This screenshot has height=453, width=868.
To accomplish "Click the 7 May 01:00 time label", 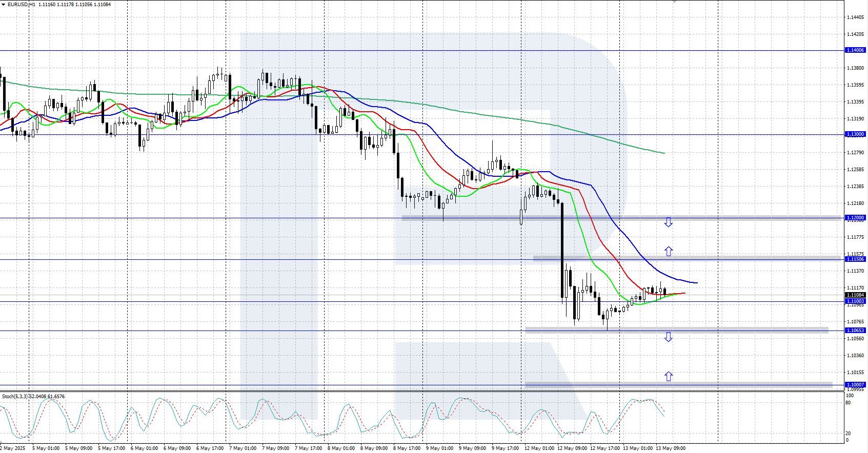I will [243, 448].
